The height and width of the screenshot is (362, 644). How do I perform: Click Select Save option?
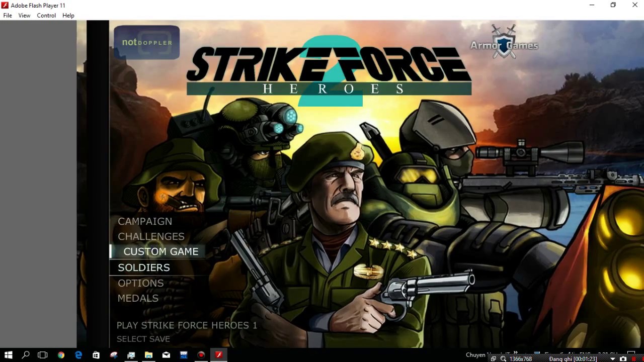143,339
